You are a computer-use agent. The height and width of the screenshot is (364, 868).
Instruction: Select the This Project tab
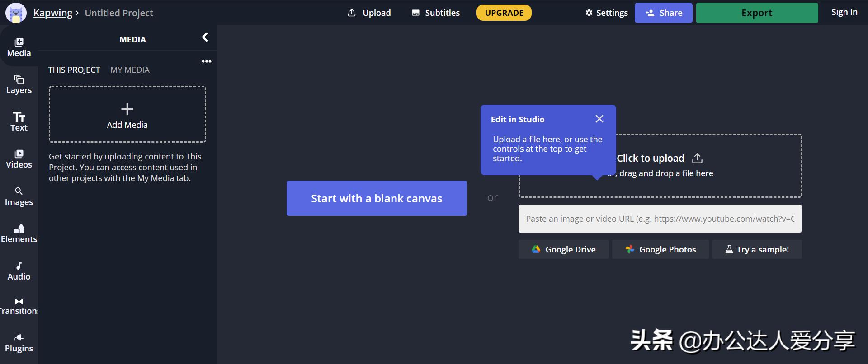point(74,70)
